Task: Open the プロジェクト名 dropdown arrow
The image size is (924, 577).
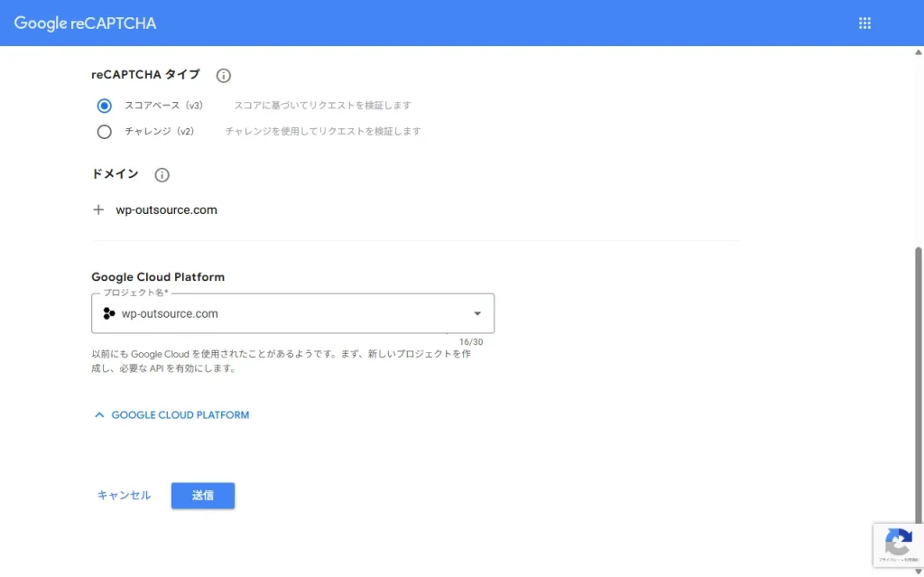Action: [x=477, y=314]
